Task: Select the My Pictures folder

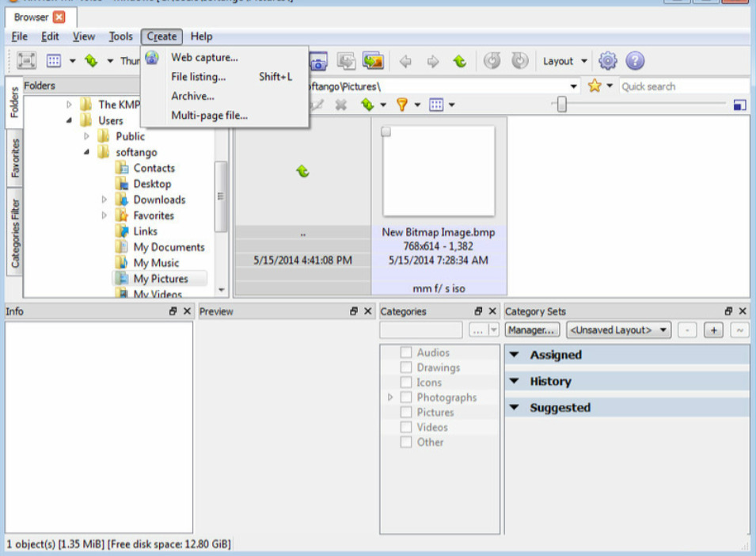Action: (x=161, y=279)
